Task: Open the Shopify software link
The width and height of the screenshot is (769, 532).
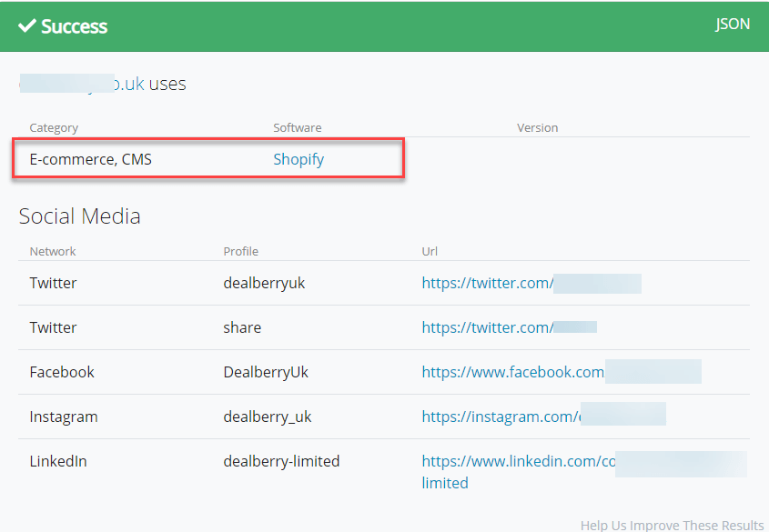Action: coord(298,159)
